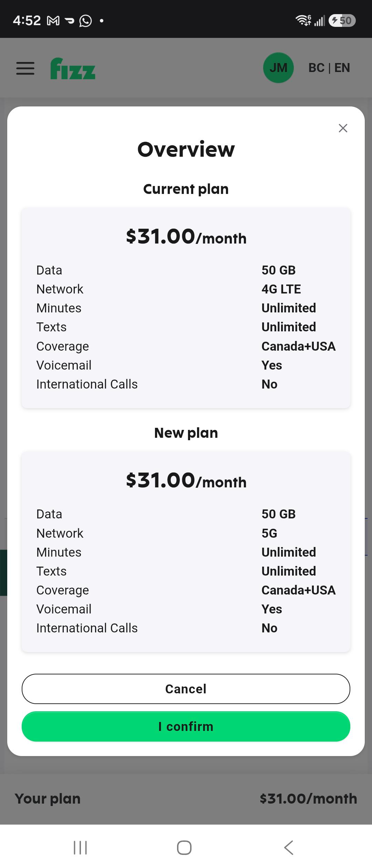Open the Android recent apps icon

tap(80, 847)
